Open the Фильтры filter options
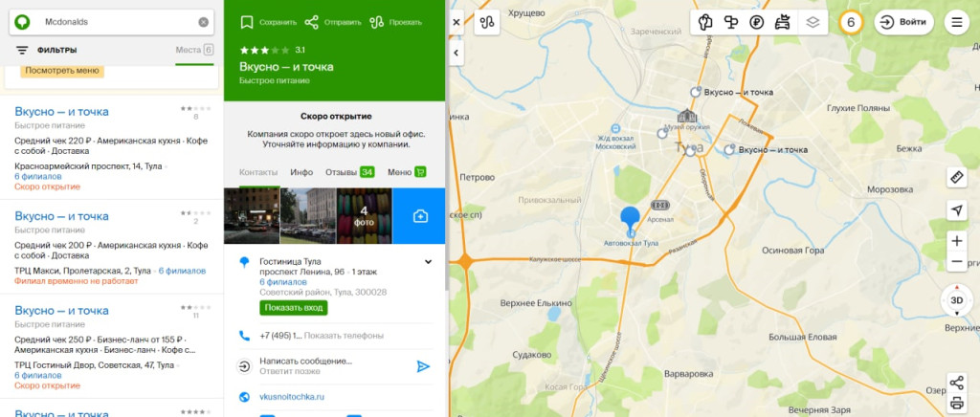The width and height of the screenshot is (980, 417). click(46, 50)
